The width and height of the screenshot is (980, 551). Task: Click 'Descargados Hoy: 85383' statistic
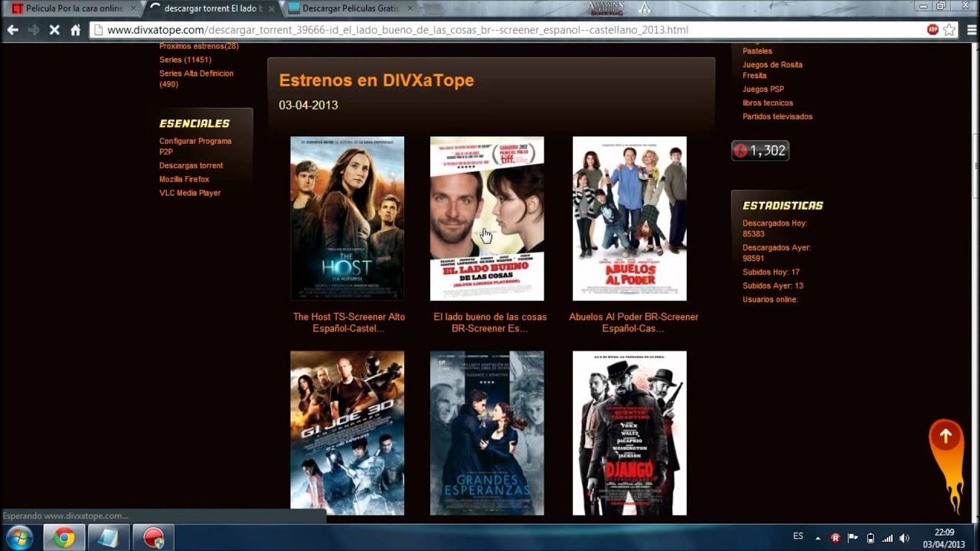click(775, 229)
